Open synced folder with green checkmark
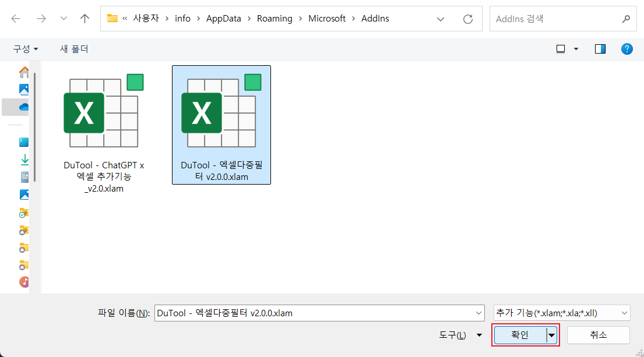The width and height of the screenshot is (644, 357). pos(24,213)
